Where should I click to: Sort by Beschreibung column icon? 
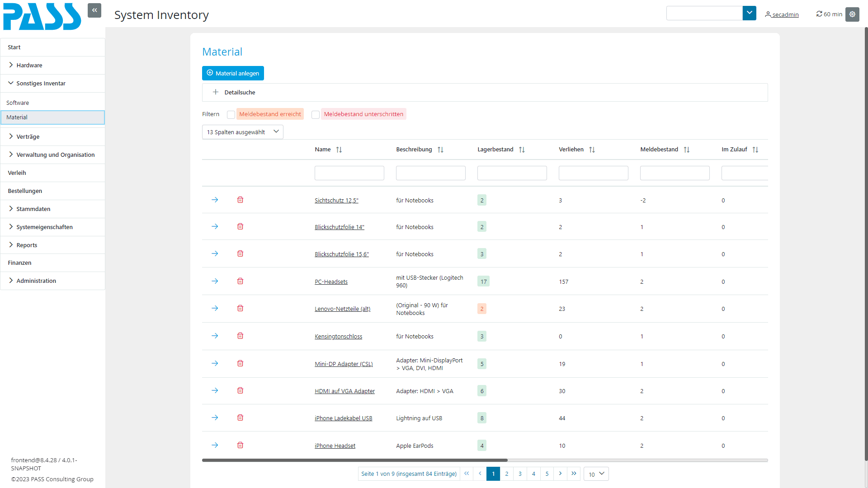point(440,150)
